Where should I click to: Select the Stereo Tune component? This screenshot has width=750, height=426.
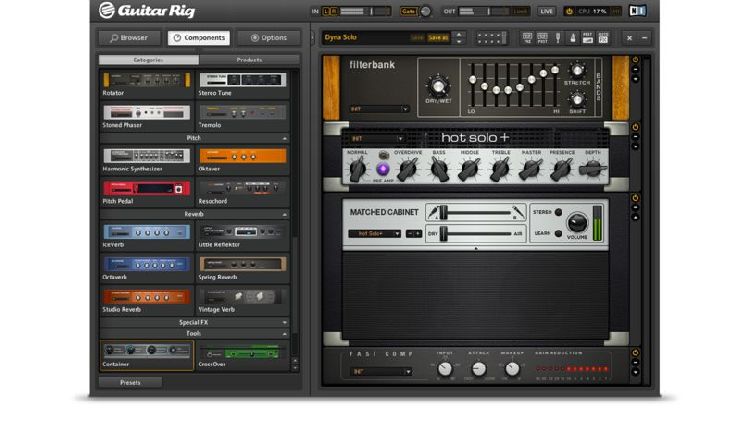click(x=243, y=84)
